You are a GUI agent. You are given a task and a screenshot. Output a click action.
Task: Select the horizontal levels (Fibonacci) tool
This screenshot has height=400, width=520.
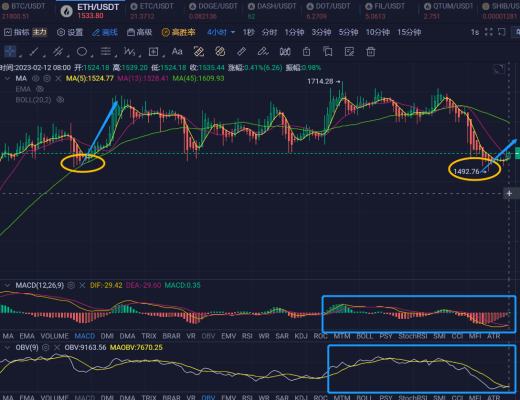(x=106, y=52)
